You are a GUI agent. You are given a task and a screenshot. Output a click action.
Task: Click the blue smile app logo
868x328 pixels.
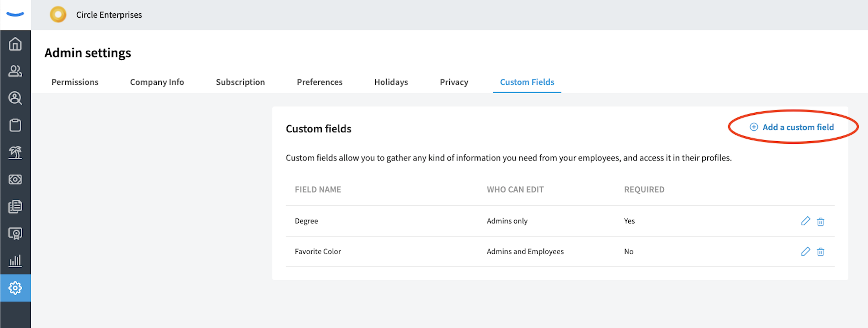[x=15, y=14]
